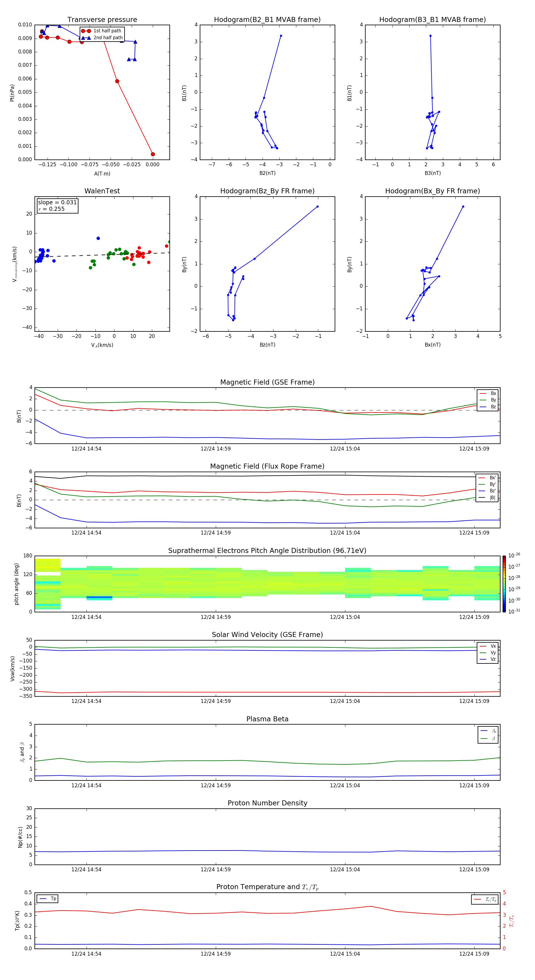Click the Tp legend box
Viewport: 535px width, 980px height.
pos(47,899)
